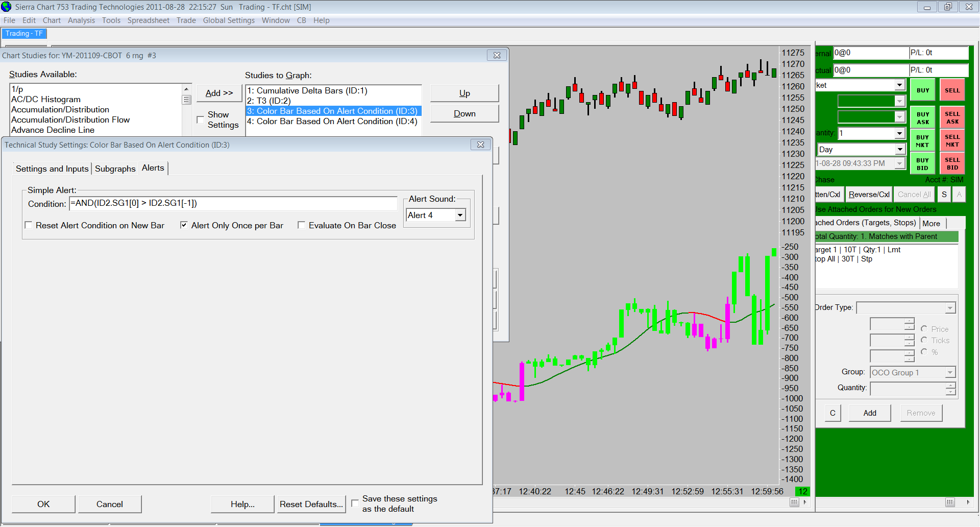Move study Down in list

coord(464,113)
